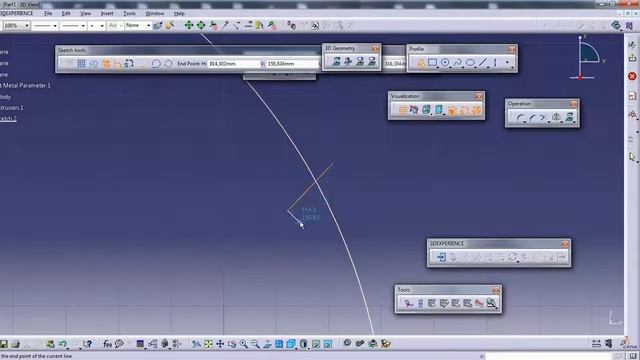Select the Profile tool in Profile toolbar
The height and width of the screenshot is (360, 640).
tap(420, 62)
